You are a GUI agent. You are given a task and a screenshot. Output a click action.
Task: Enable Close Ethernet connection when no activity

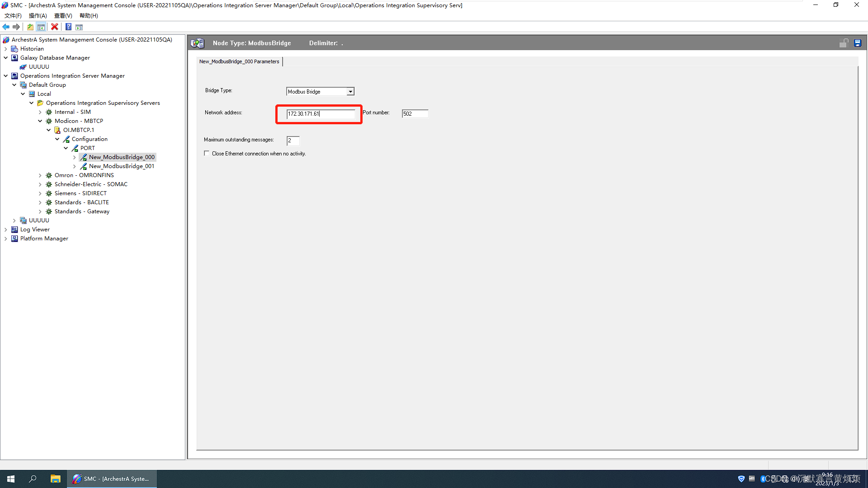point(207,154)
